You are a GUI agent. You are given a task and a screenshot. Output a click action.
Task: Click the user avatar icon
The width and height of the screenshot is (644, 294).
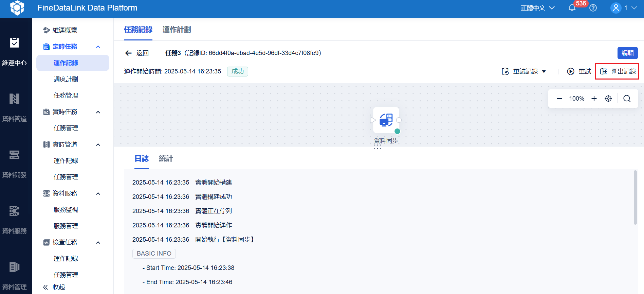point(615,8)
